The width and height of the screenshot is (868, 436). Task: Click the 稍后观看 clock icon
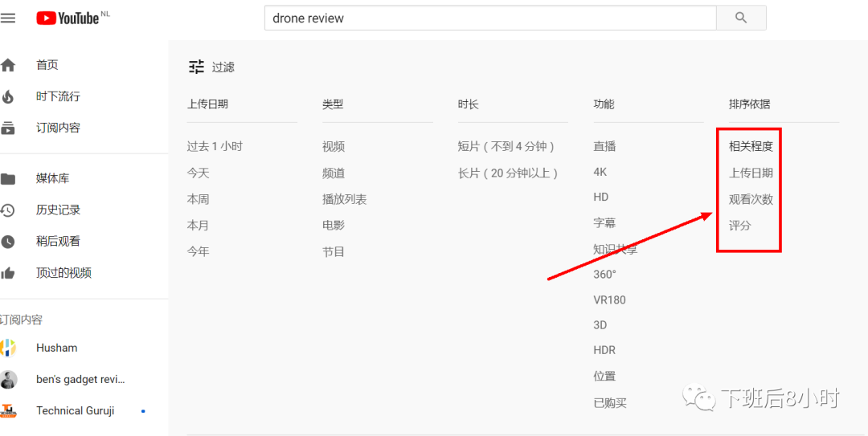click(x=8, y=242)
